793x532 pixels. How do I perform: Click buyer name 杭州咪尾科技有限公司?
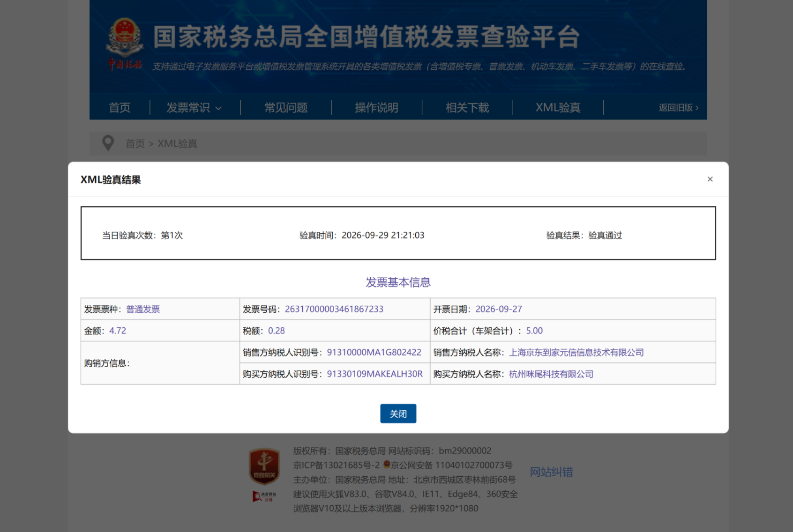coord(551,374)
